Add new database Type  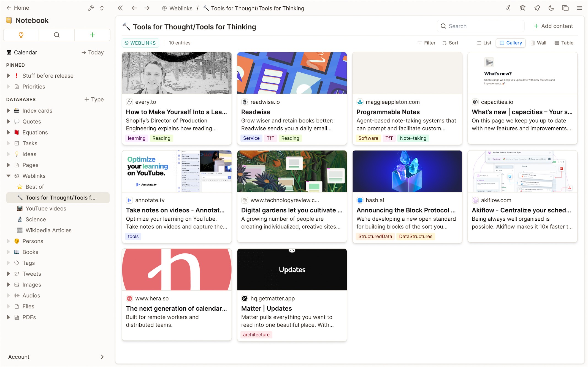(x=94, y=99)
